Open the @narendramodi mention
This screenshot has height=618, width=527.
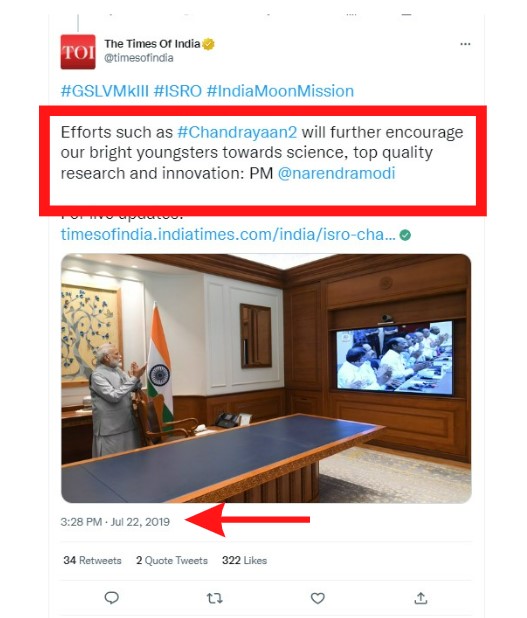[x=336, y=173]
